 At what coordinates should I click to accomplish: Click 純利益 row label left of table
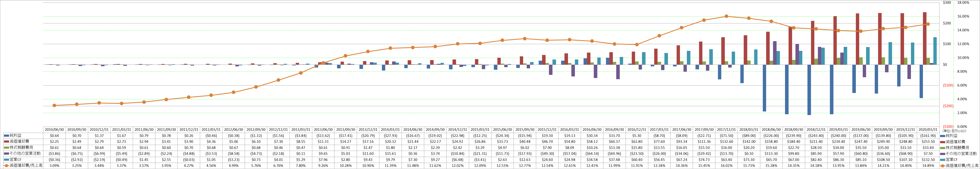(16, 136)
